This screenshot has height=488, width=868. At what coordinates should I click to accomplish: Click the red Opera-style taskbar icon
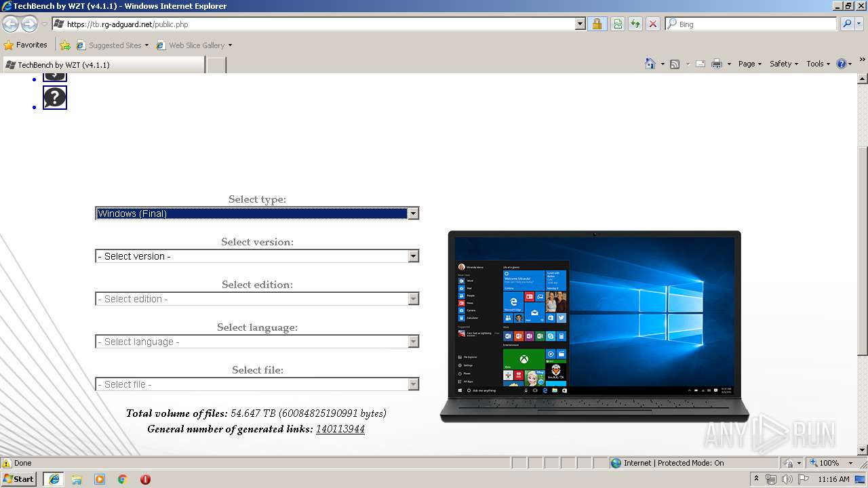[x=145, y=479]
